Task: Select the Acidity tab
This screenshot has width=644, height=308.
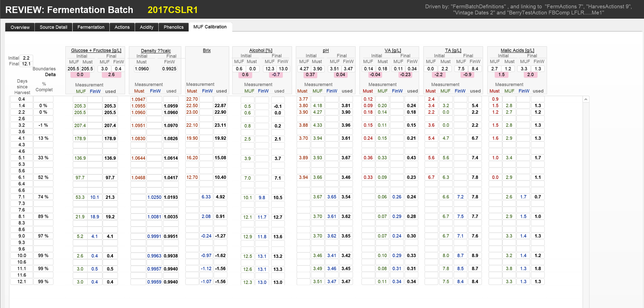Action: (x=147, y=27)
